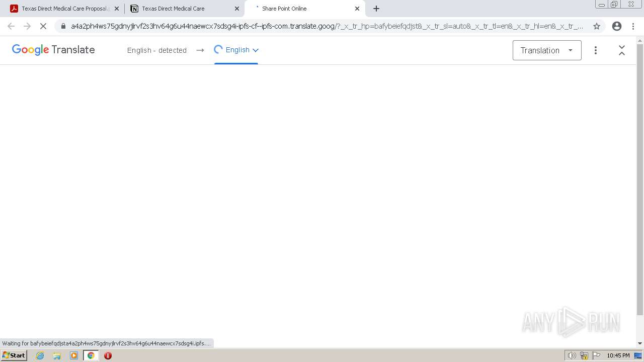The height and width of the screenshot is (362, 644).
Task: View site security lock information
Action: pos(63,26)
